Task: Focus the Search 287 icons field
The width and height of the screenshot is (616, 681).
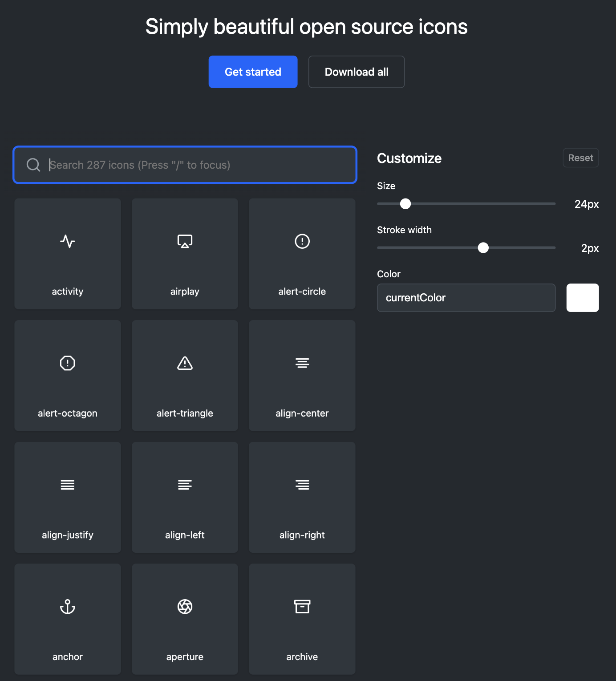Action: coord(185,165)
